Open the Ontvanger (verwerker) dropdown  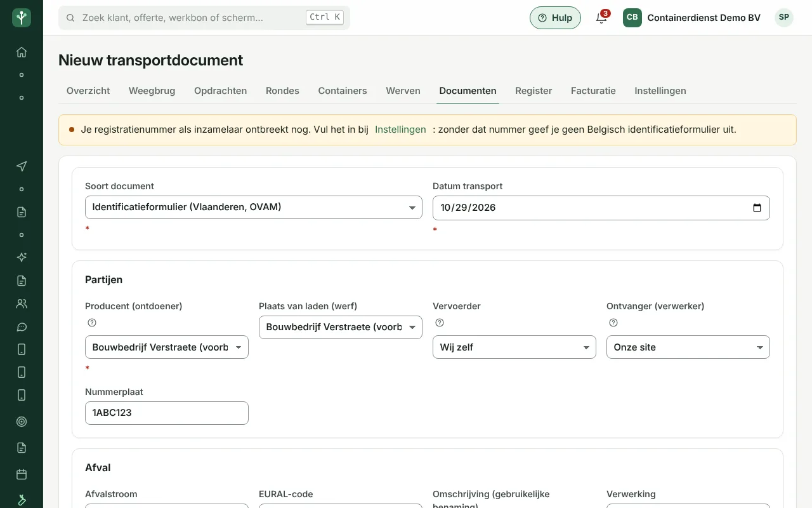[x=688, y=347]
